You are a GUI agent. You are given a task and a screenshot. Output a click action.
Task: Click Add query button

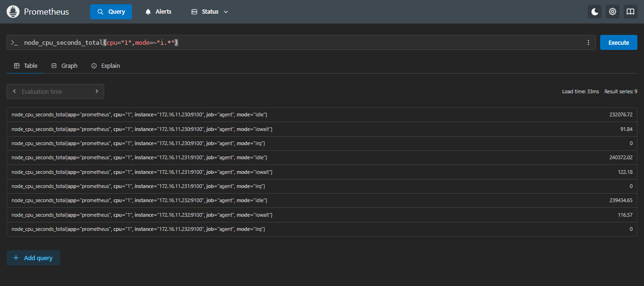pyautogui.click(x=33, y=258)
